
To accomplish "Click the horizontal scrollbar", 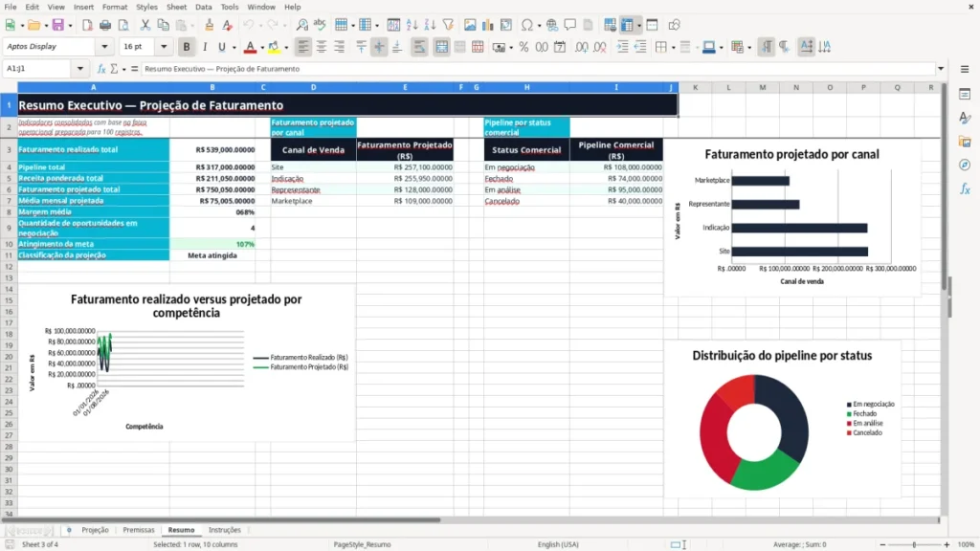I will pos(222,519).
